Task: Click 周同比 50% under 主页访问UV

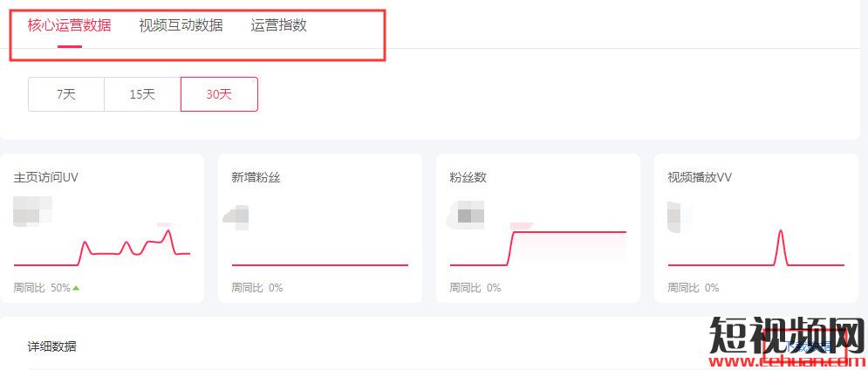Action: [x=42, y=287]
